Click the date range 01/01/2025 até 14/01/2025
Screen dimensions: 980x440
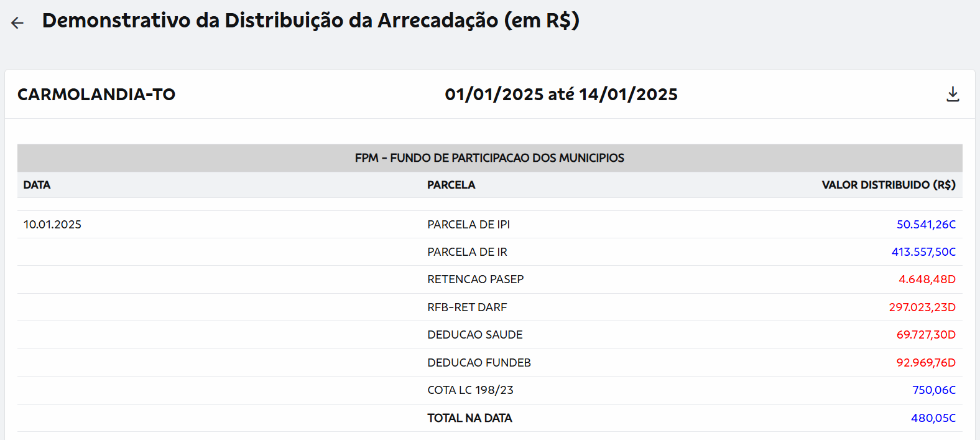click(561, 95)
